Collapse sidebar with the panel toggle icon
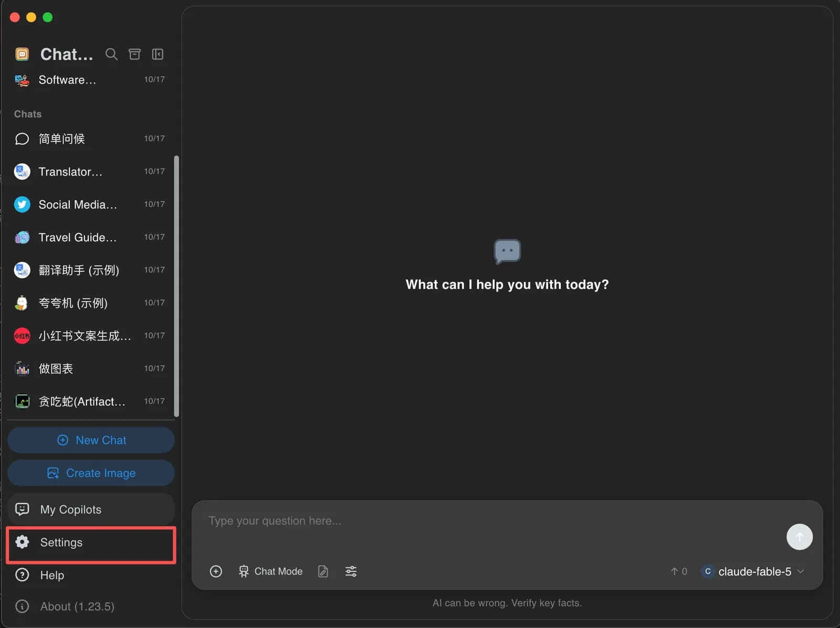The height and width of the screenshot is (628, 840). point(157,54)
